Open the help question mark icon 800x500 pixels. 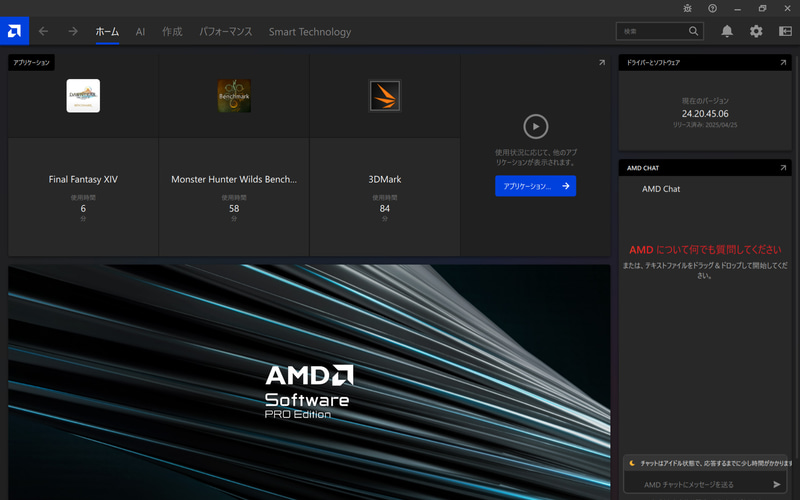click(x=712, y=8)
